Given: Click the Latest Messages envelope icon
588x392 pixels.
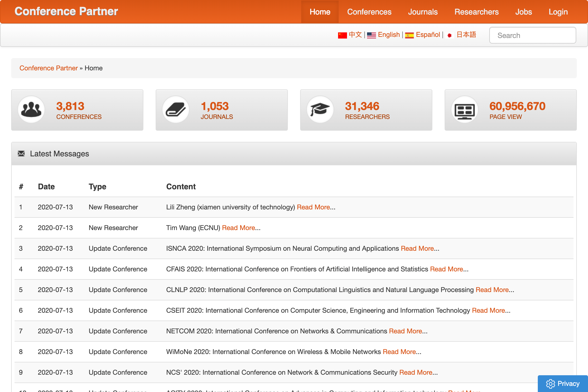Looking at the screenshot, I should (21, 154).
